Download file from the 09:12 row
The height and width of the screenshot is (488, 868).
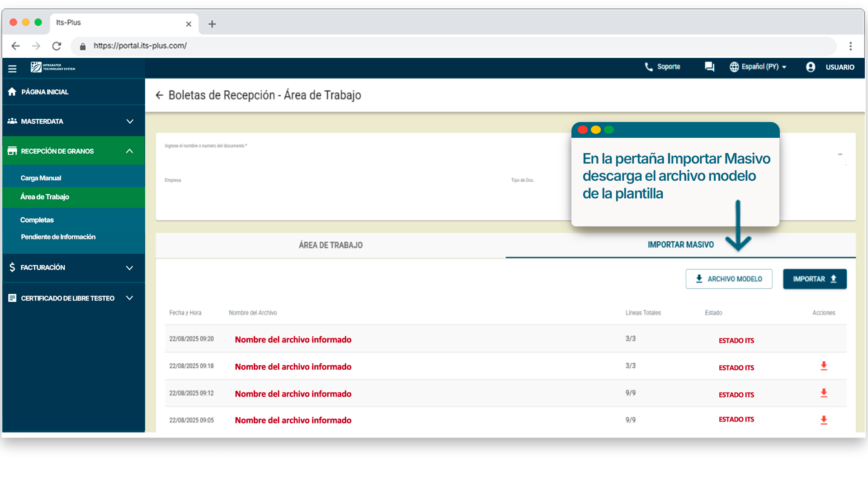[824, 393]
